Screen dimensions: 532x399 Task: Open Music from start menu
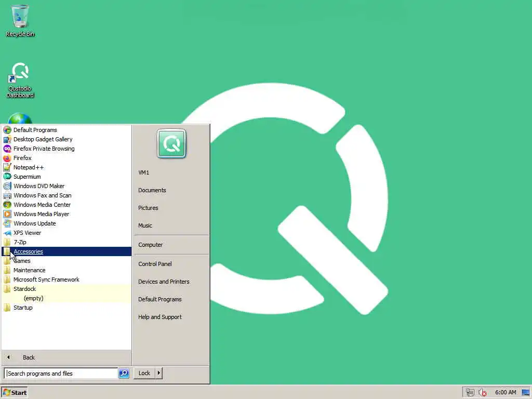coord(145,225)
